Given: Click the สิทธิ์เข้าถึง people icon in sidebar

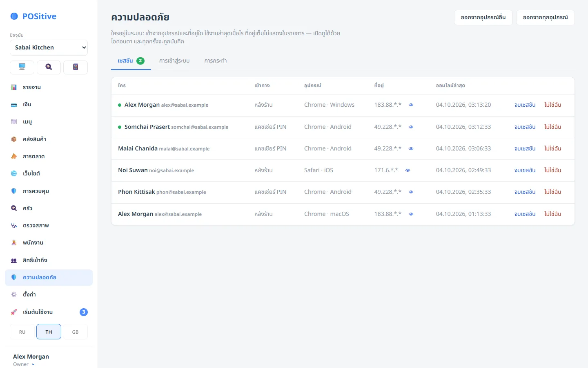Looking at the screenshot, I should (14, 260).
